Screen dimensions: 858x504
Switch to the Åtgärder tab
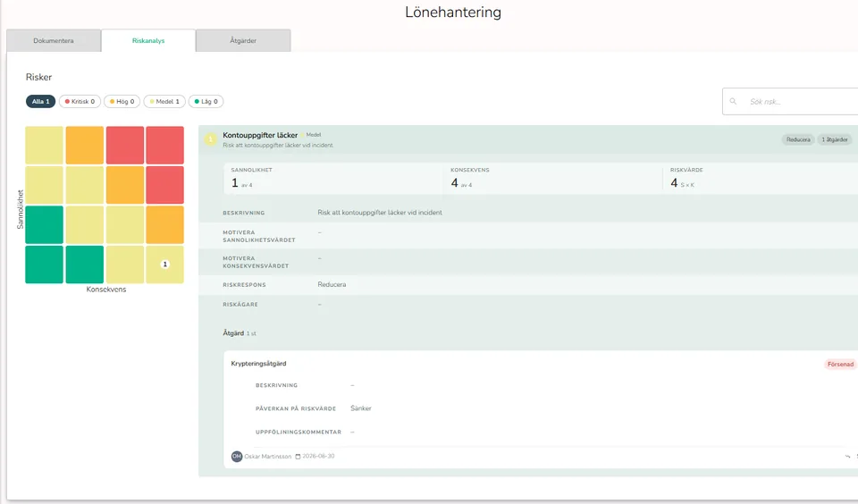point(243,40)
